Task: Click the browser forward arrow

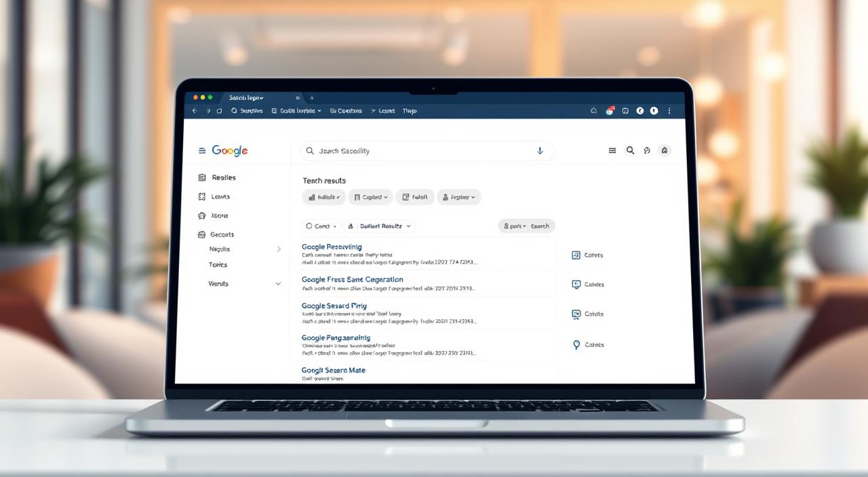Action: (208, 110)
